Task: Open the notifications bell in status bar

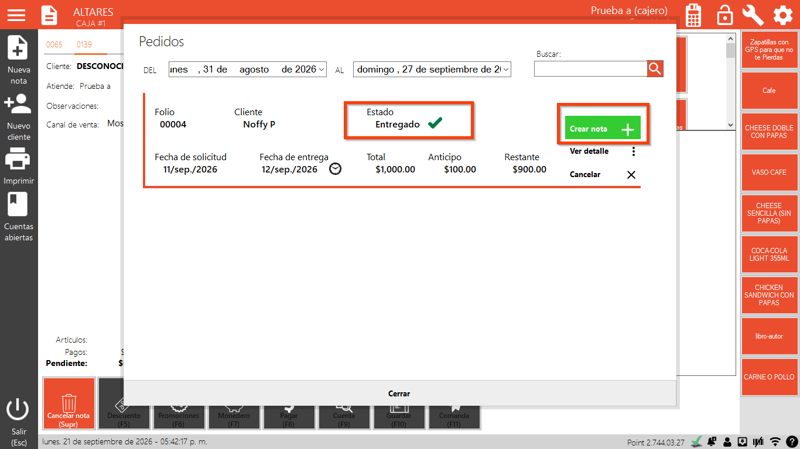Action: coord(712,442)
